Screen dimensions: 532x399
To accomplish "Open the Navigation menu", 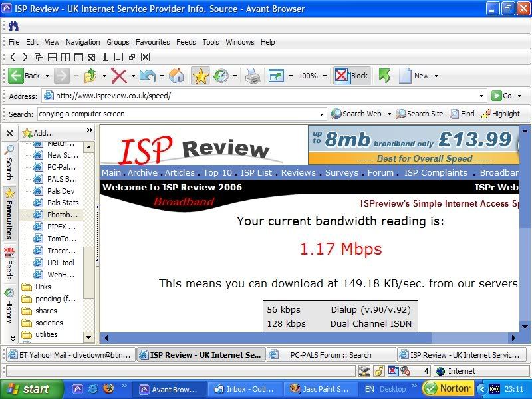I will 82,42.
